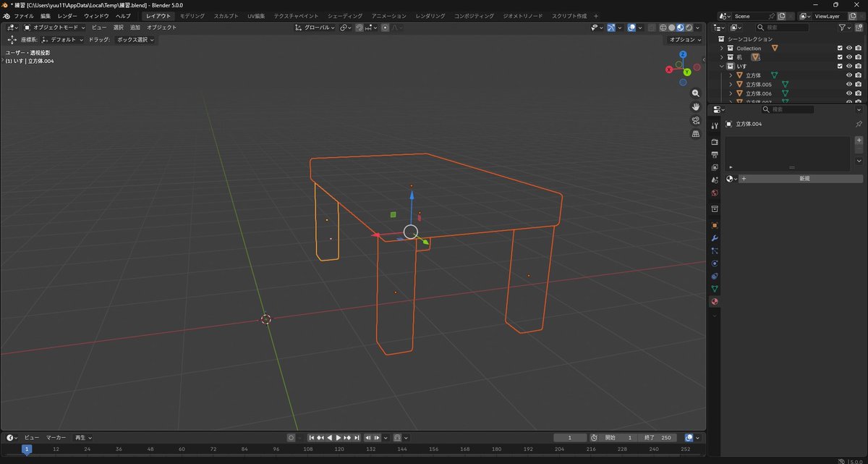This screenshot has width=868, height=464.
Task: Hide 立方体.006 with eye icon
Action: tap(849, 93)
